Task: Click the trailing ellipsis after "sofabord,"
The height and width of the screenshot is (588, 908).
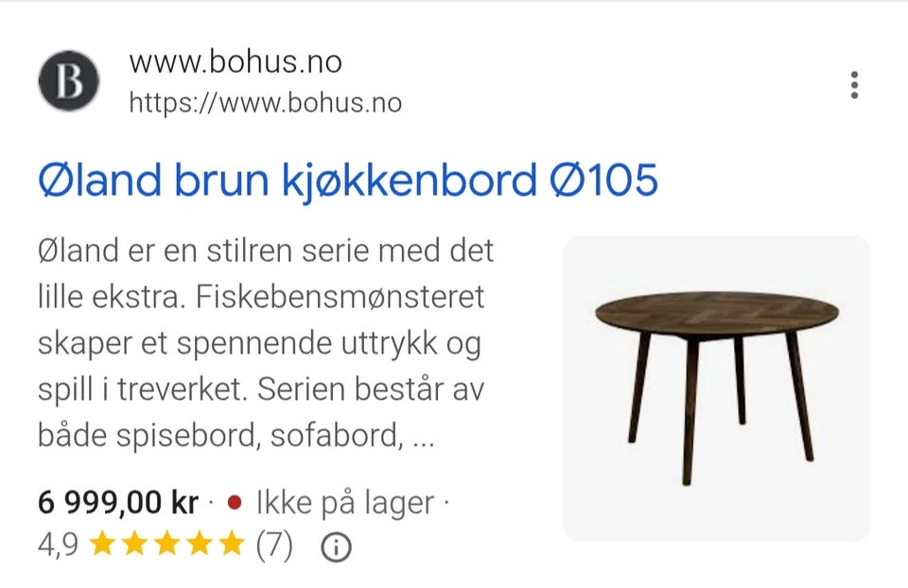Action: 424,442
